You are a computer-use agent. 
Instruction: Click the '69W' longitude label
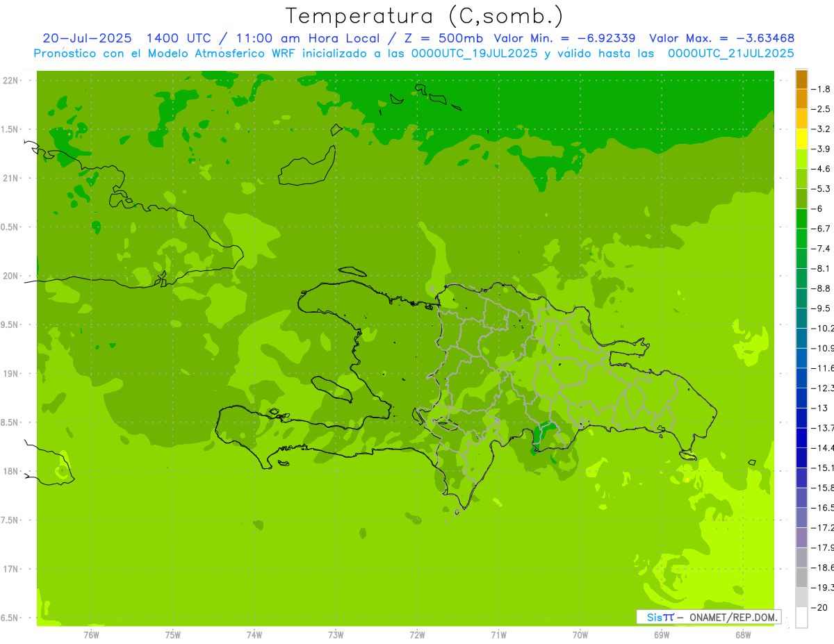(x=662, y=635)
